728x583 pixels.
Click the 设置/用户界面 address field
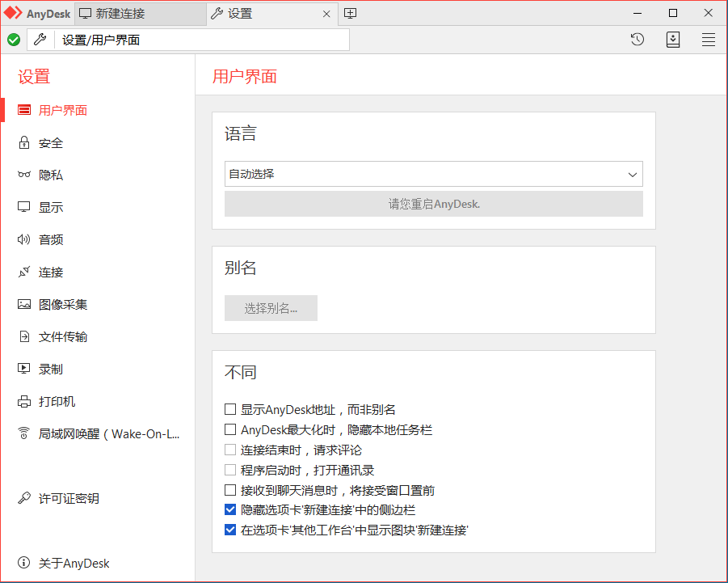pos(202,40)
